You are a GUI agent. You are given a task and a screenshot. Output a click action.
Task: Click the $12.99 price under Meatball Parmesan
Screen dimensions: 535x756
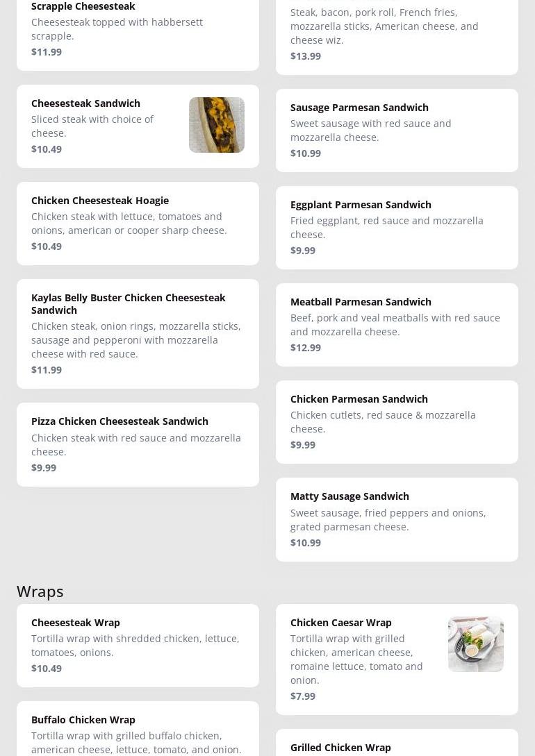click(305, 347)
